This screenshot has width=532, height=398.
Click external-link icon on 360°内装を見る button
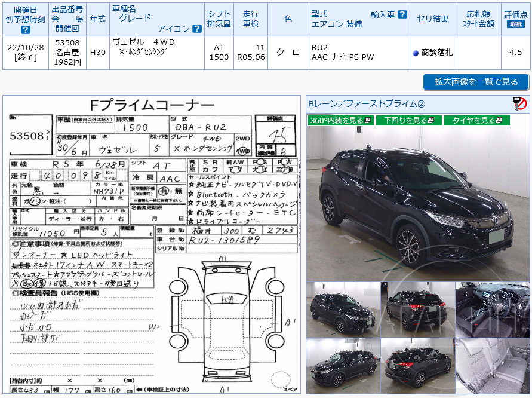point(367,119)
